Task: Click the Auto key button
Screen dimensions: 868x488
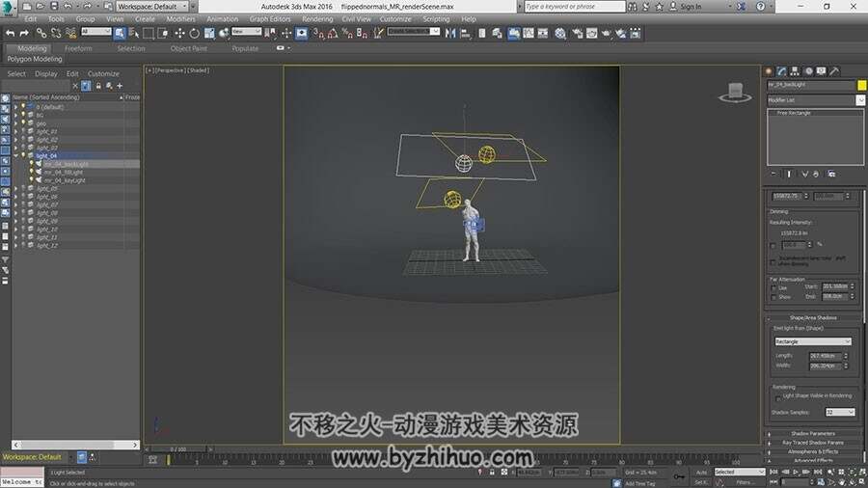Action: click(x=701, y=472)
